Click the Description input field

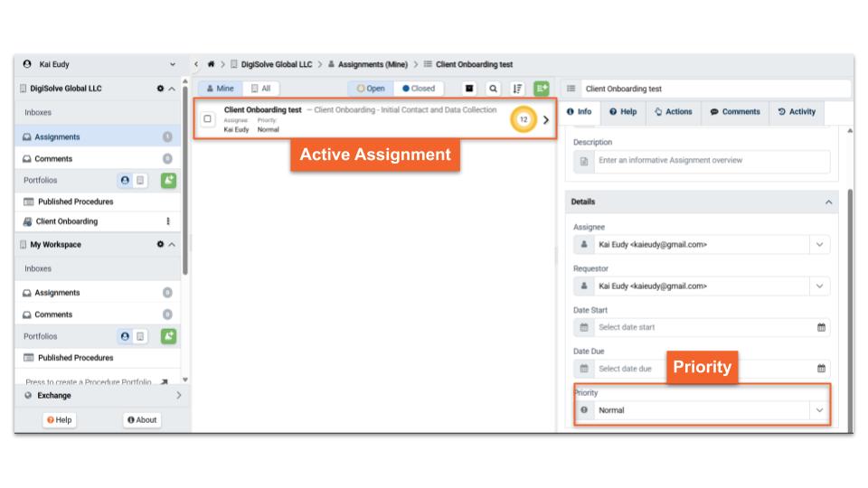(705, 161)
